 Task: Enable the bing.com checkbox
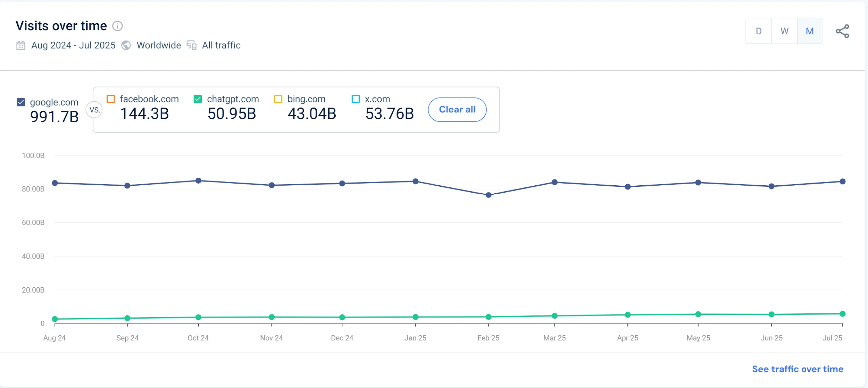(278, 99)
